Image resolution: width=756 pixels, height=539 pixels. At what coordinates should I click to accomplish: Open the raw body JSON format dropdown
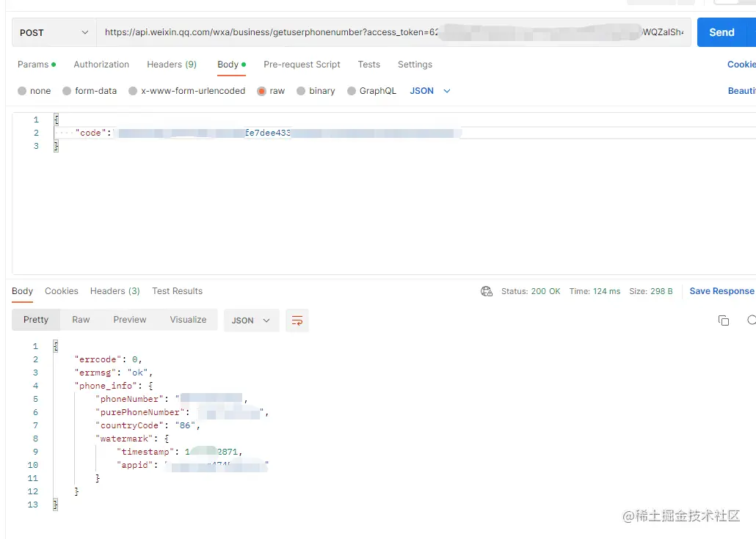430,91
